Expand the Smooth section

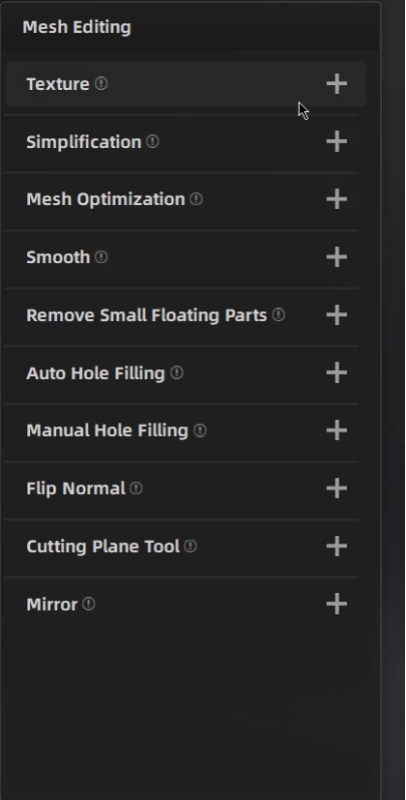pos(337,257)
